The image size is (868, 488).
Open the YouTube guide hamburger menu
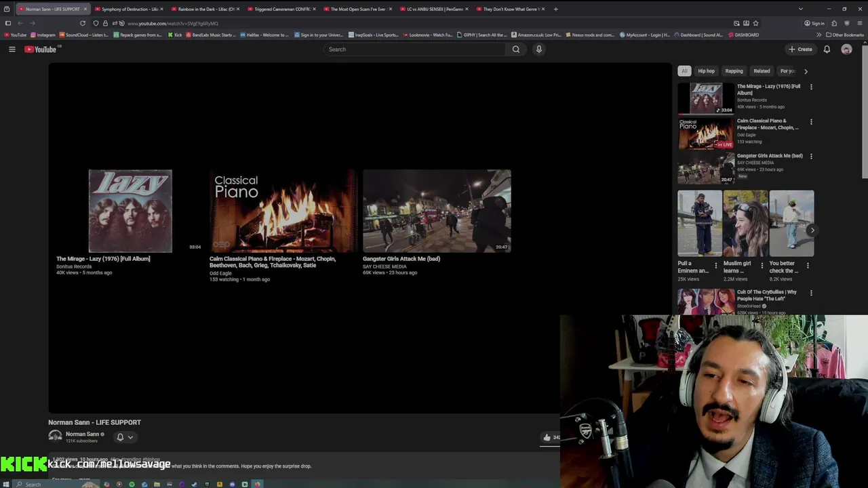point(12,49)
